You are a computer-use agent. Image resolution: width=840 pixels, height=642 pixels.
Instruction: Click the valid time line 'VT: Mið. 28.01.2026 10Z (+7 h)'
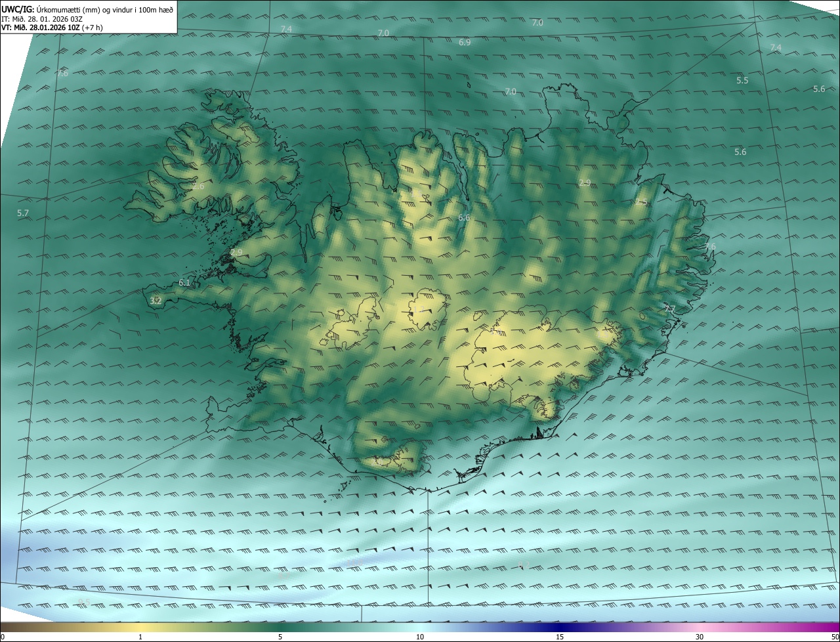coord(52,28)
